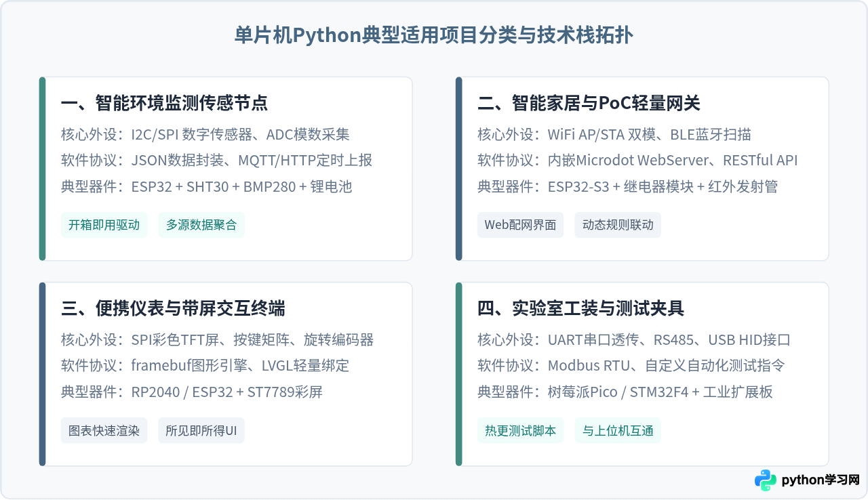Click the line mentioning UART串口透传 and RS485
Screen dimensions: 868x500
click(634, 340)
